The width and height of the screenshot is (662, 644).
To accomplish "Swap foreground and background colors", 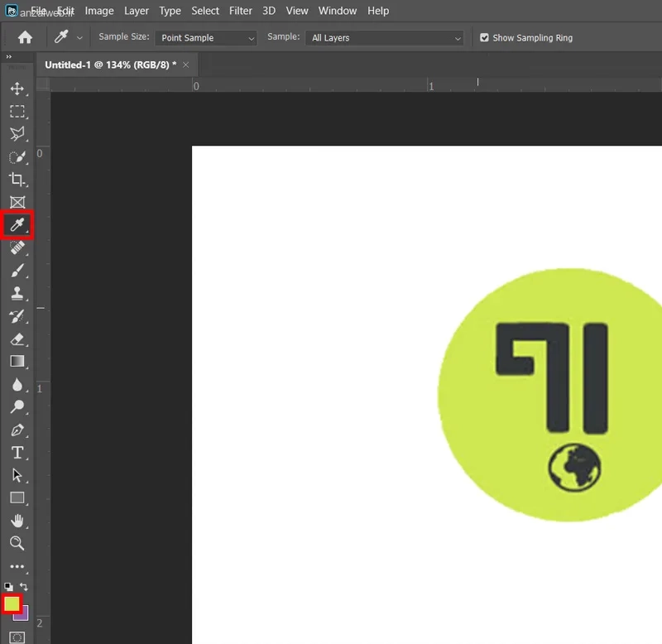I will [24, 587].
